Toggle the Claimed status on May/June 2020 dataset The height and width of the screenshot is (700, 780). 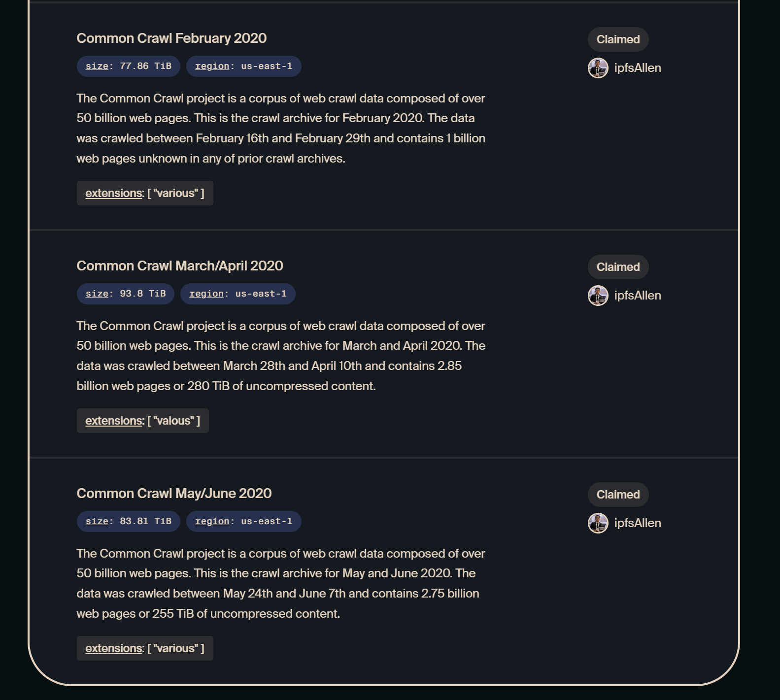[x=618, y=495]
